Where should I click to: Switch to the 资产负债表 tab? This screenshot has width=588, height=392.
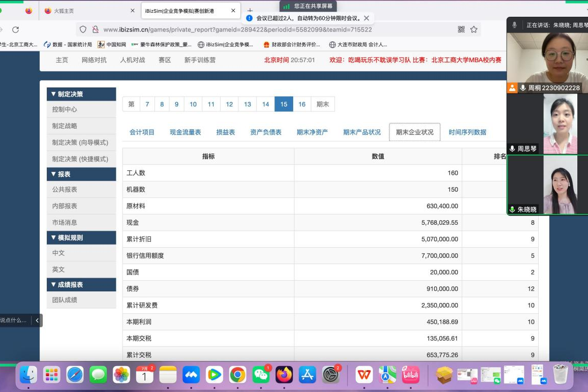(x=265, y=132)
